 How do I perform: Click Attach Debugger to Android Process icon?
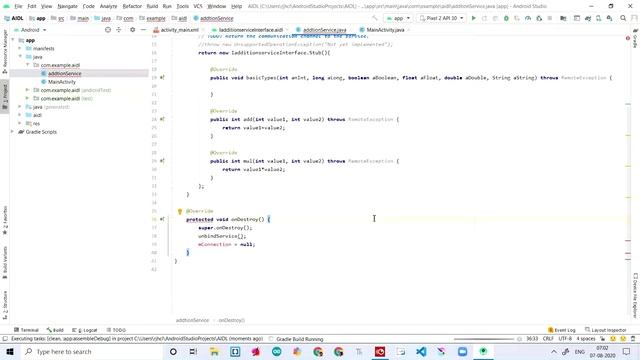click(x=539, y=18)
